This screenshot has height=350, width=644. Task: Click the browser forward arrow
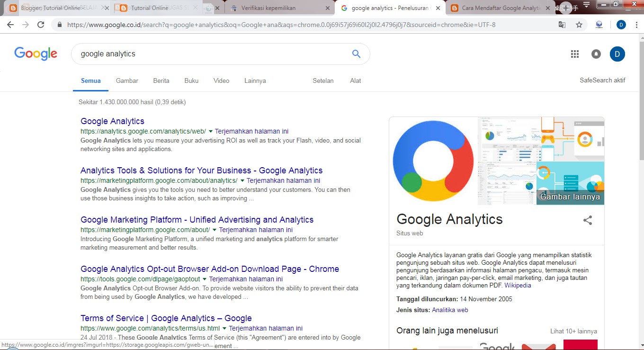click(x=26, y=25)
